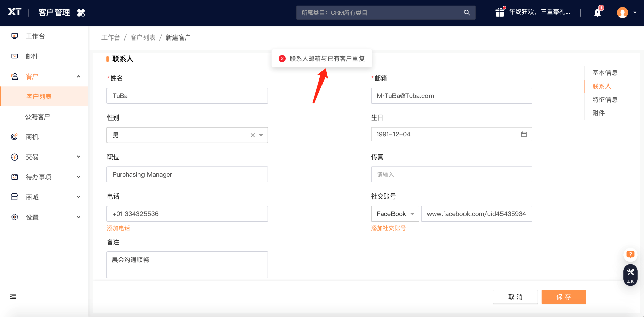Open the floating 工具 toolbox button
This screenshot has width=644, height=317.
(x=630, y=274)
